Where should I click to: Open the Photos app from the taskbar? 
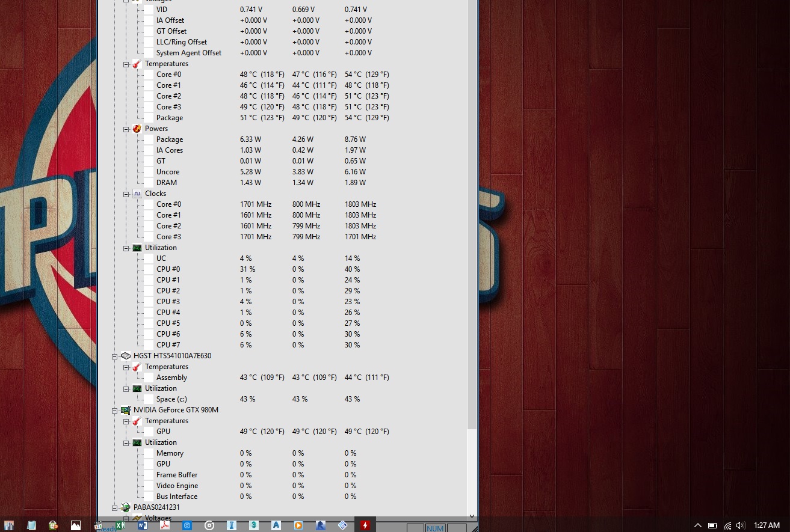[x=76, y=525]
